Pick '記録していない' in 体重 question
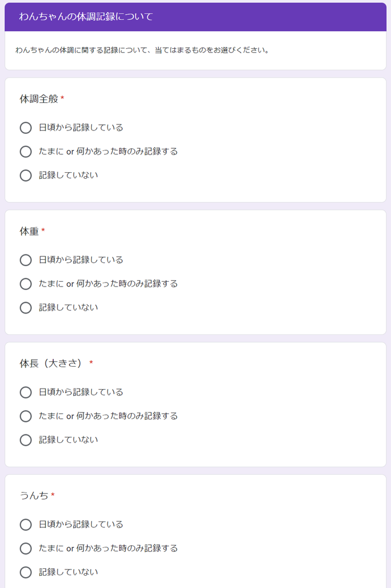This screenshot has height=588, width=391. pos(26,308)
